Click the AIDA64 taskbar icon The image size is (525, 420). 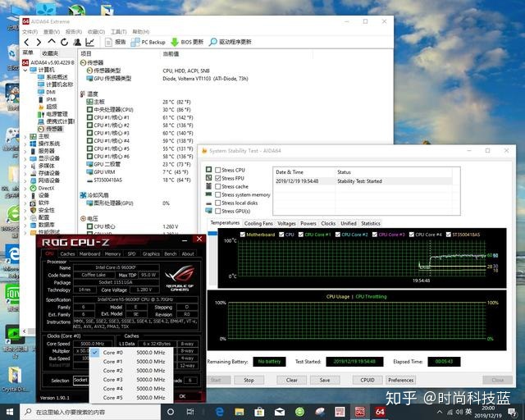[380, 412]
